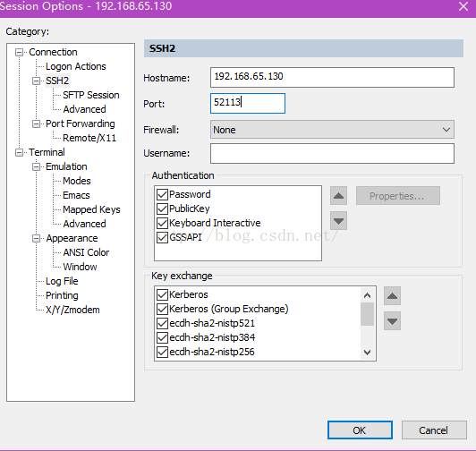
Task: Uncheck the Kerberos key exchange
Action: point(163,294)
